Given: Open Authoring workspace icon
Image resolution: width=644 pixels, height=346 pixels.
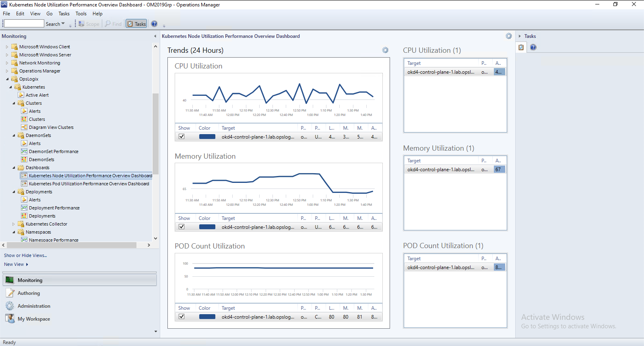Looking at the screenshot, I should click(x=10, y=293).
